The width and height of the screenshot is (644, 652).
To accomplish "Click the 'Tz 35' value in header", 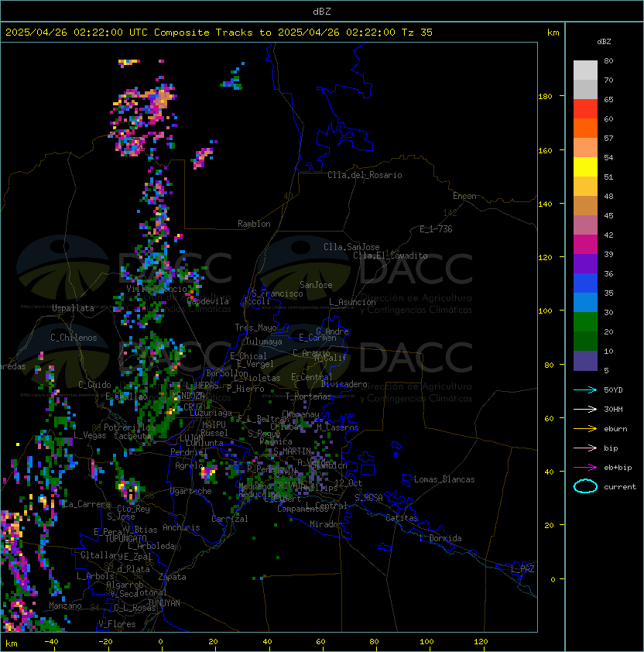I will (x=417, y=32).
